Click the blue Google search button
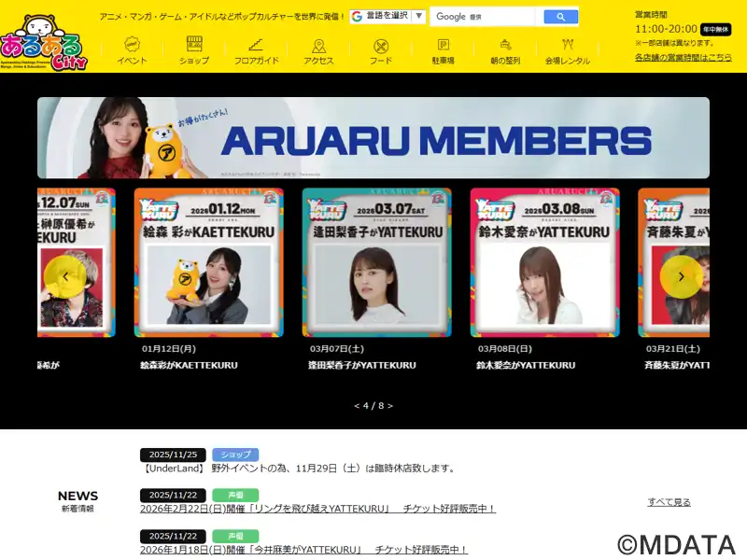This screenshot has width=747, height=560. 560,17
